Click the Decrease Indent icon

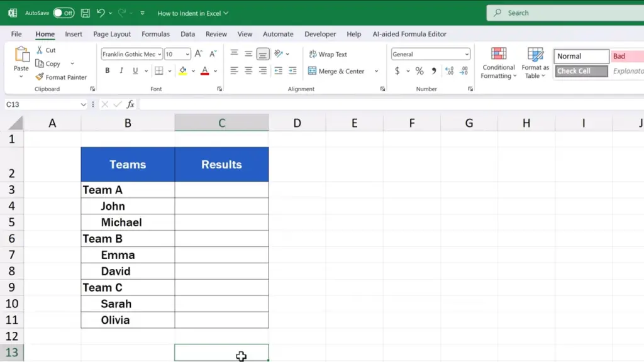pos(278,71)
